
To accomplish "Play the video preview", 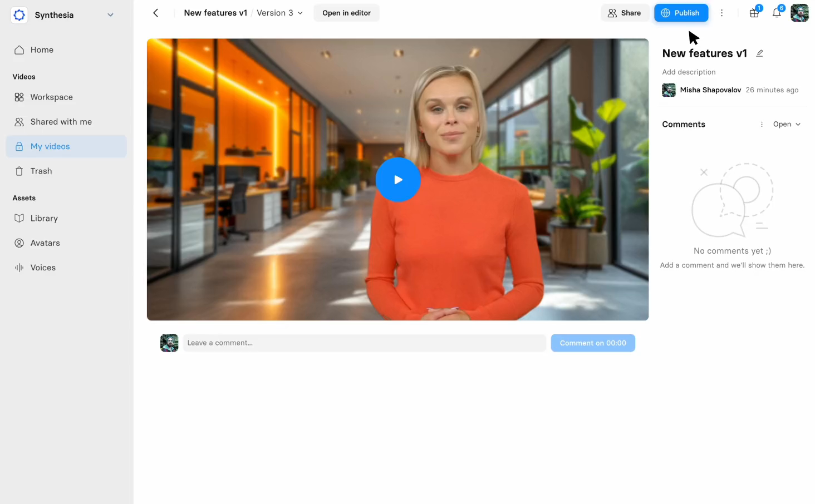I will 397,180.
